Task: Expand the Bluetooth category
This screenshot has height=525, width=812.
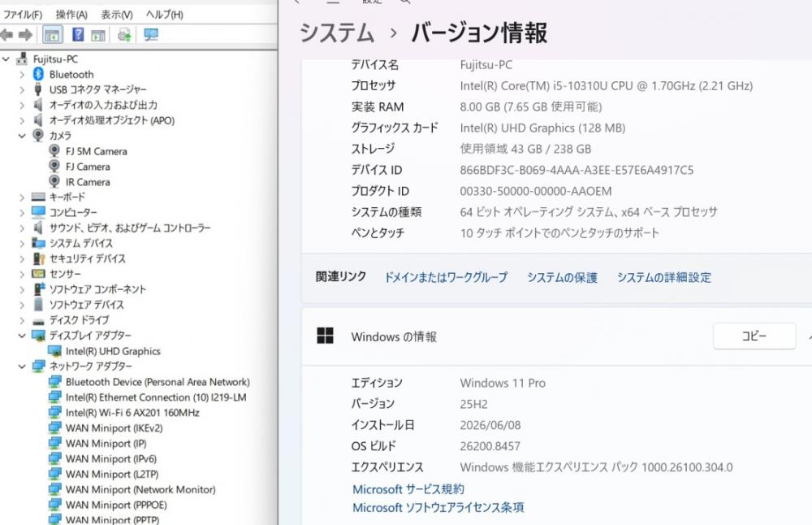Action: pos(22,75)
